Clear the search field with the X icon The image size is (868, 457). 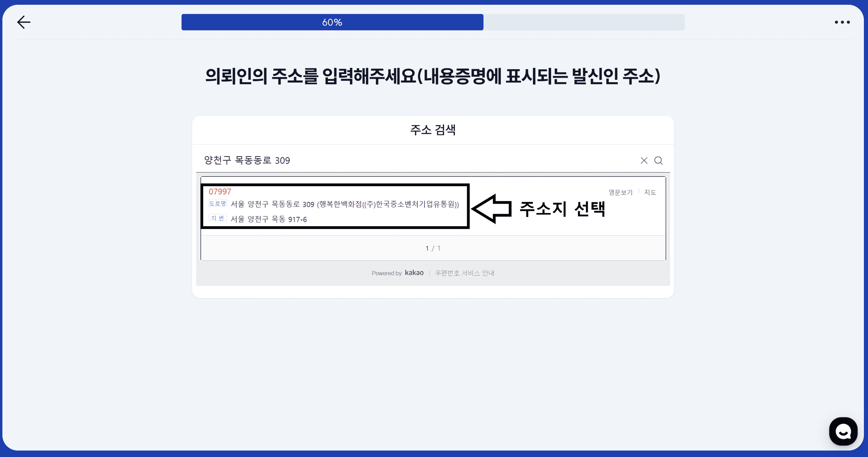click(644, 160)
